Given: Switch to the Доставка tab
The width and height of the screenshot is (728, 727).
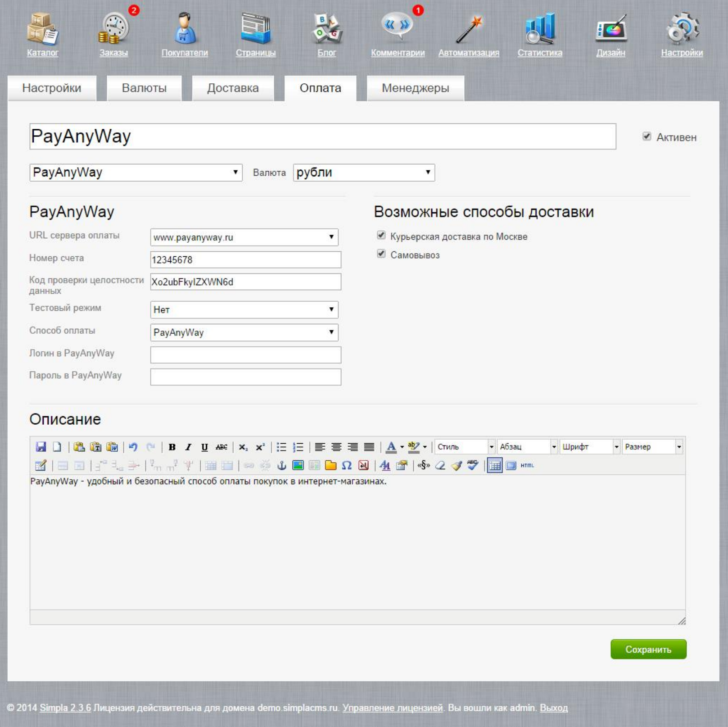Looking at the screenshot, I should coord(233,88).
